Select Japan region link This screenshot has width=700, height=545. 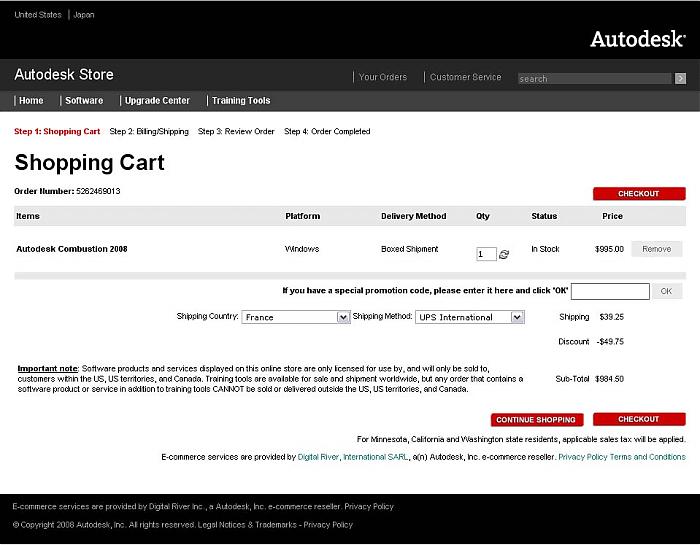point(84,15)
